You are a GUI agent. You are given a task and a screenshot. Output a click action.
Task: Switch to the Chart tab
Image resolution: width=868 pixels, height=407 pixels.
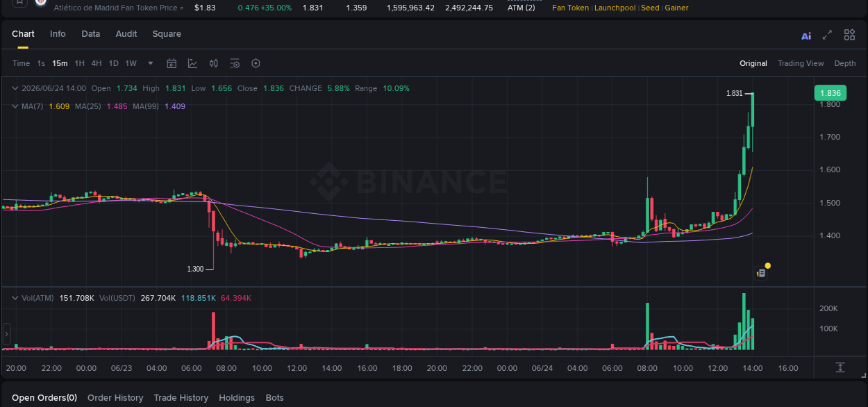click(23, 34)
